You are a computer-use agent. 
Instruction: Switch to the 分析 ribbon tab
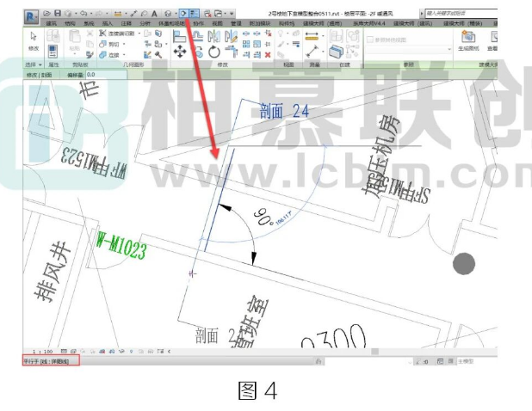(145, 24)
